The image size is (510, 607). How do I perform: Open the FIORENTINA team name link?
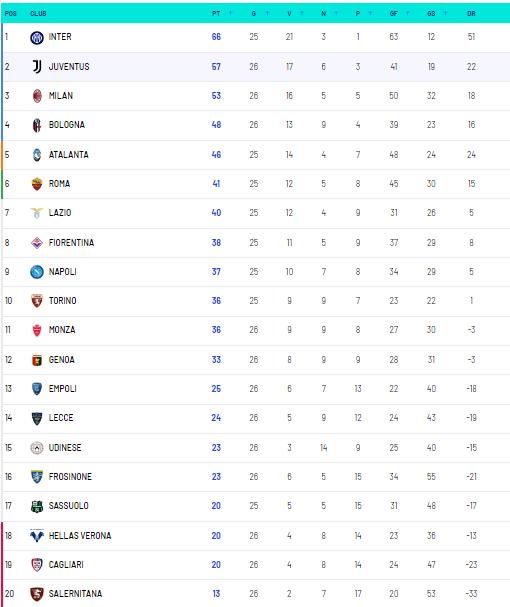[71, 243]
